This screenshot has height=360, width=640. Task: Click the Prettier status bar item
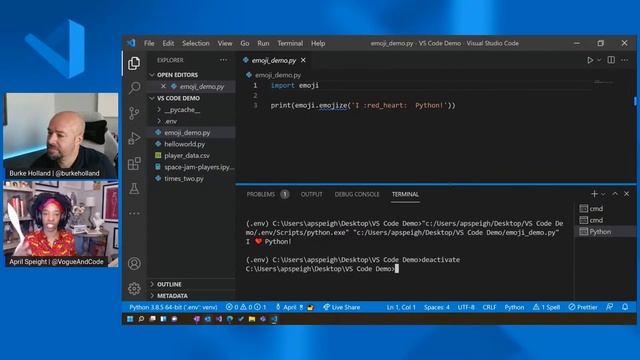583,307
